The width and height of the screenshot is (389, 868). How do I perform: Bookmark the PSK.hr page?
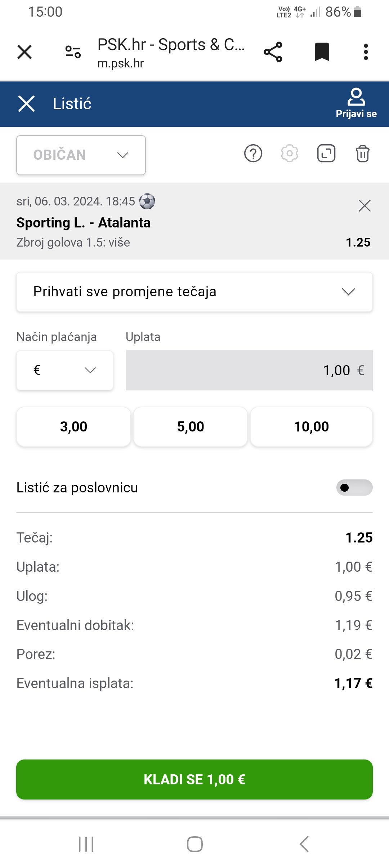(322, 52)
